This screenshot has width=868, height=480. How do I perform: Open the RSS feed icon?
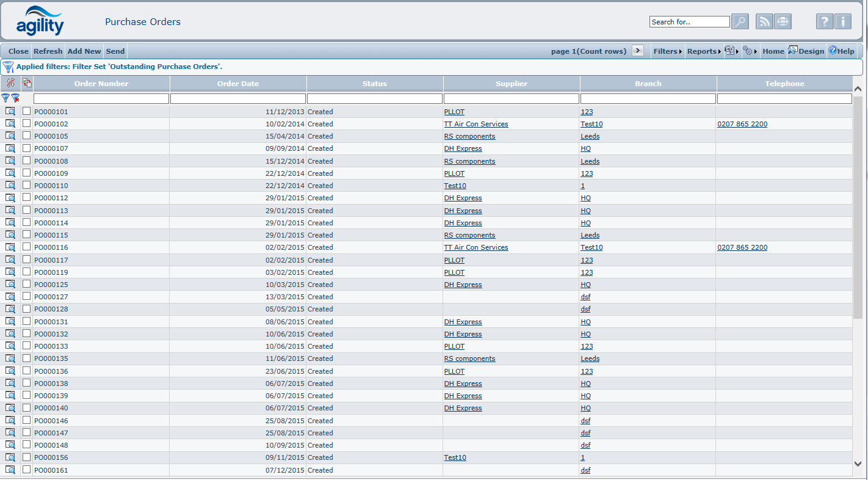click(764, 22)
